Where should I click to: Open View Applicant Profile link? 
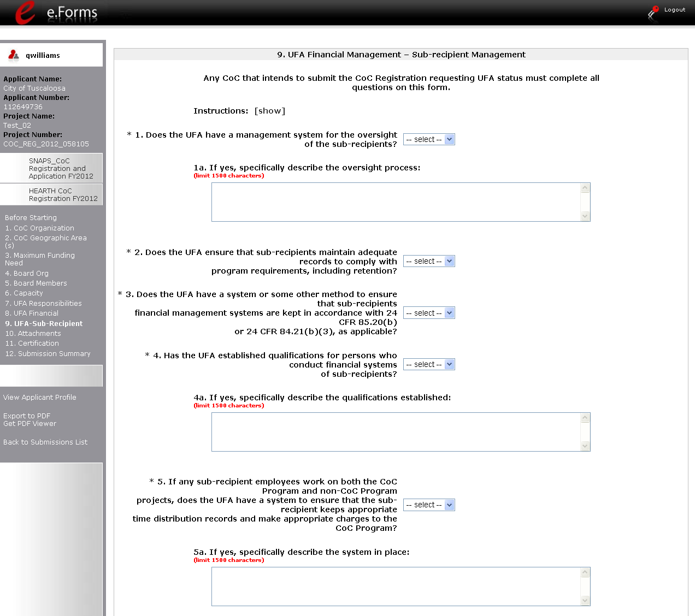[40, 397]
